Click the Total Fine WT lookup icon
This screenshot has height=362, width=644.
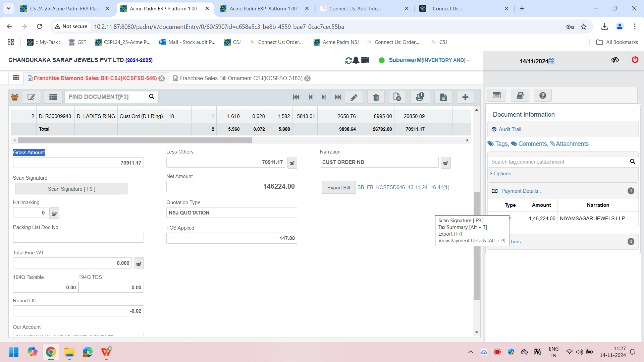point(139,264)
